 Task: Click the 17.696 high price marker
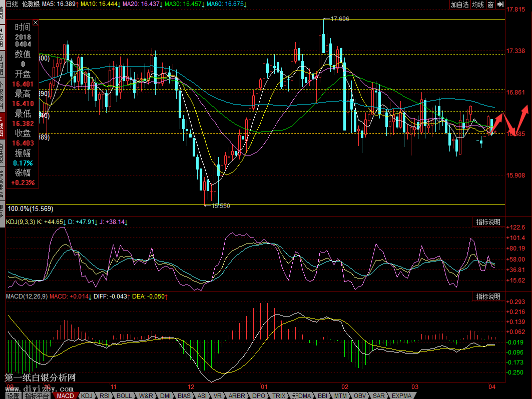[x=340, y=19]
